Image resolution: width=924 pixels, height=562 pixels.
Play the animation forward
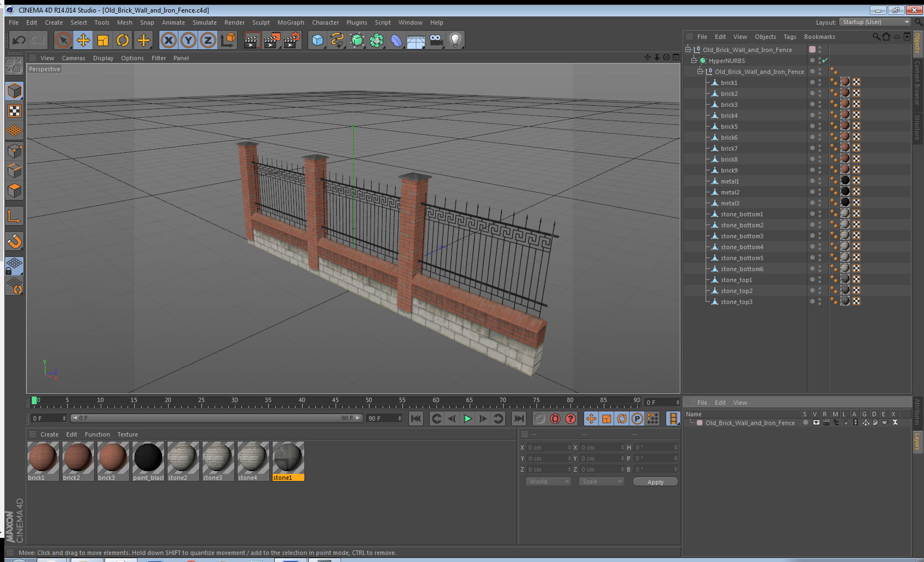[467, 418]
